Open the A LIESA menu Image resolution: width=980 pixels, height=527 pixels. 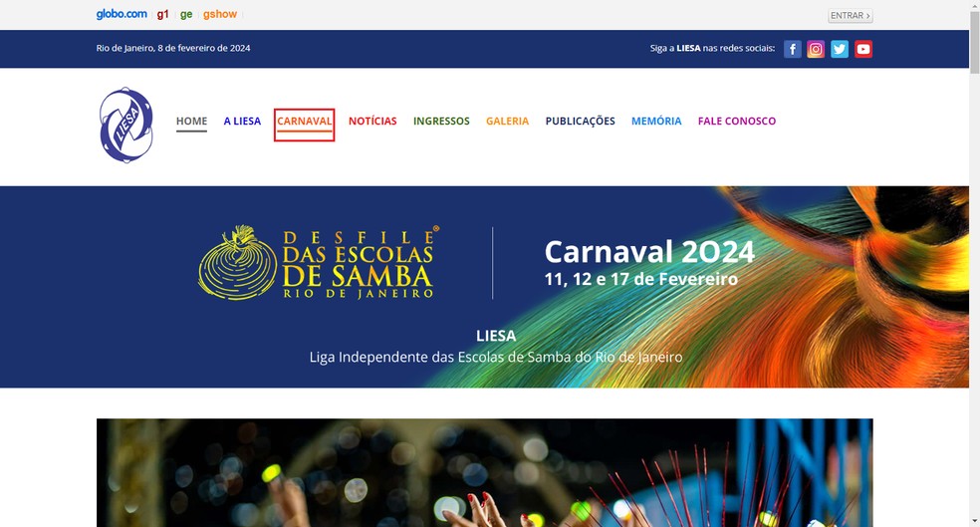242,122
